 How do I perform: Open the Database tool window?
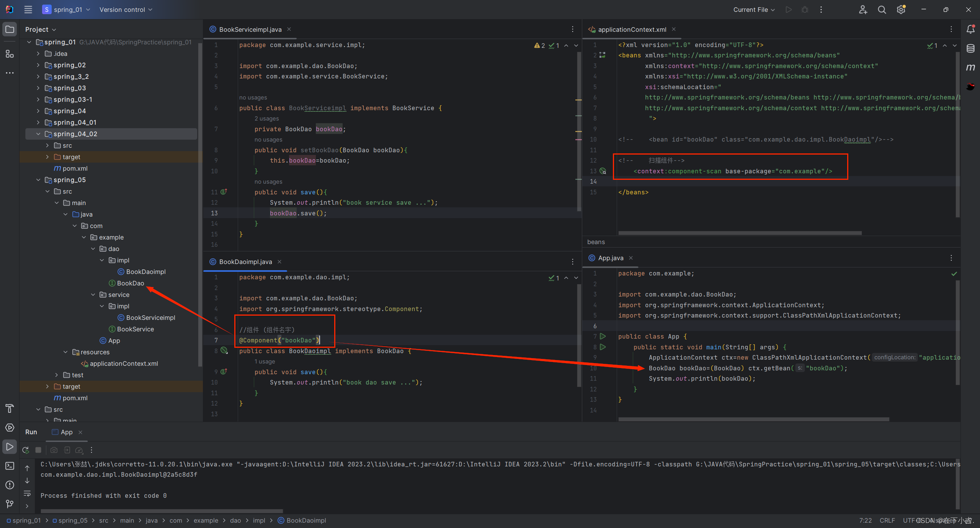[x=970, y=49]
